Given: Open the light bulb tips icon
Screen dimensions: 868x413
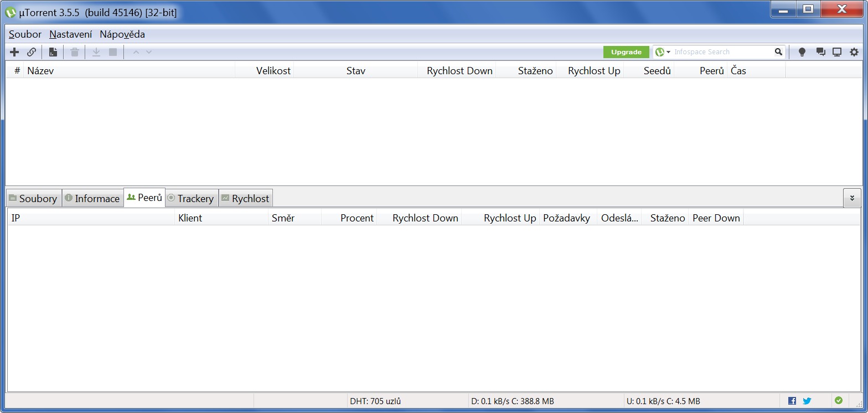Looking at the screenshot, I should tap(802, 52).
